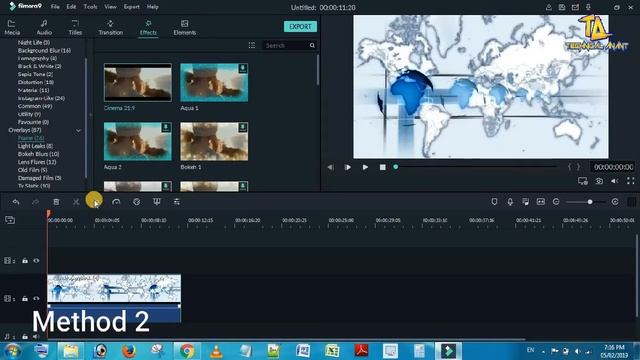This screenshot has width=640, height=360.
Task: Toggle the lock on audio track 1
Action: click(25, 336)
